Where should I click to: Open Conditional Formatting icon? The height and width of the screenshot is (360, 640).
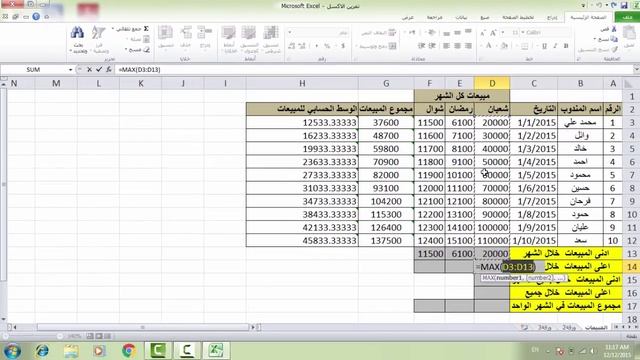(271, 33)
